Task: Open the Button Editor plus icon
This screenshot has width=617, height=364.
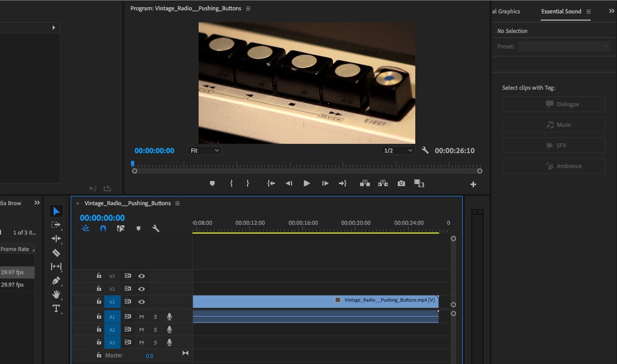Action: tap(474, 185)
